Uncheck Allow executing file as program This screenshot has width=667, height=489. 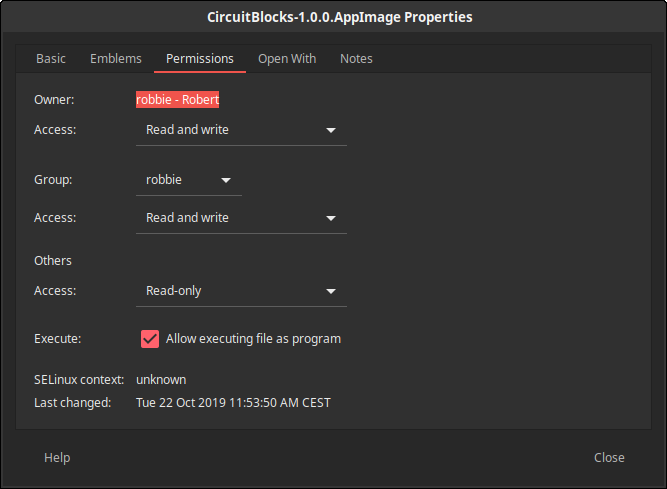[150, 339]
